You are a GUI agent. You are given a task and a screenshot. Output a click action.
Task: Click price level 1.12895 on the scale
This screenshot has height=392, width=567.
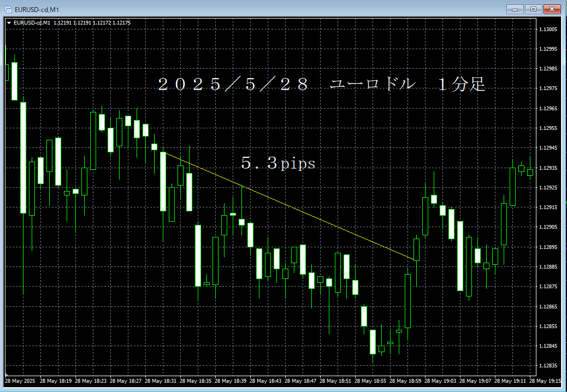548,247
